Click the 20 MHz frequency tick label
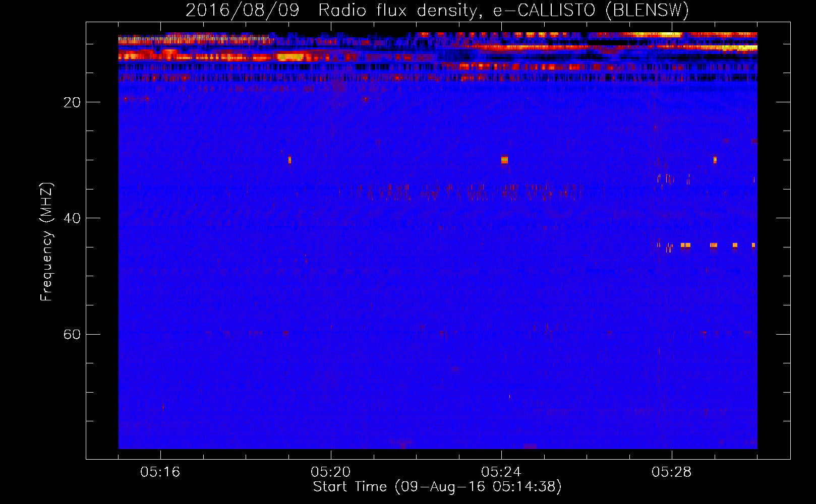 [72, 102]
